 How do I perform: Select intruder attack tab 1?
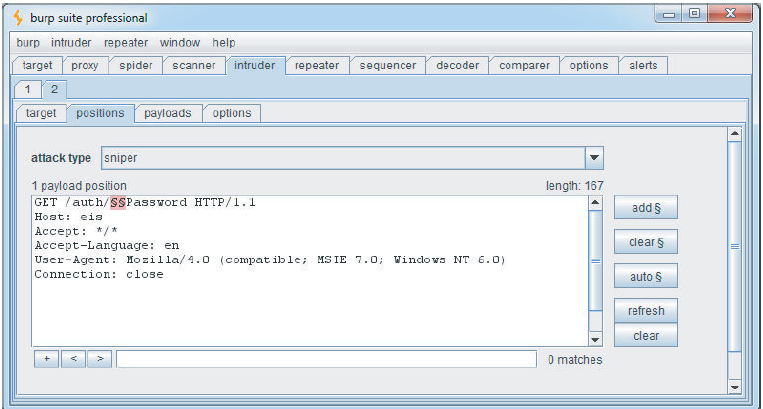[28, 89]
